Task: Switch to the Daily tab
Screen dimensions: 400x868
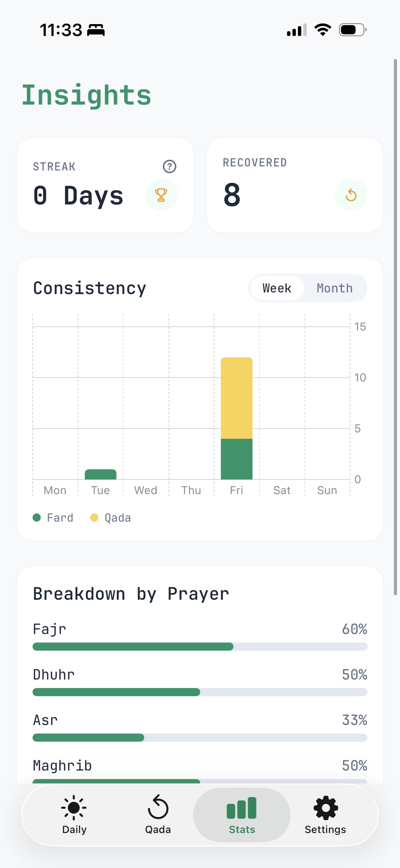Action: (74, 815)
